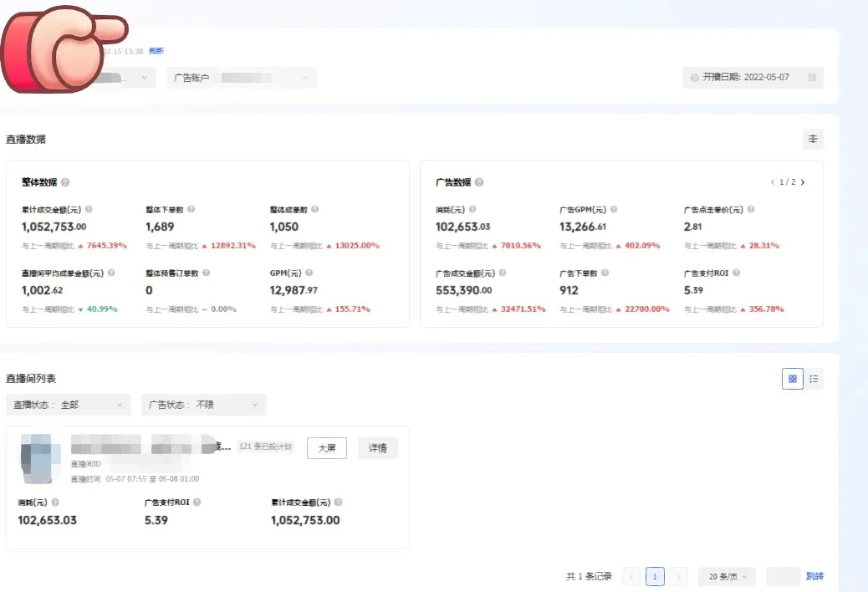Switch to list view layout
868x592 pixels.
[x=814, y=380]
